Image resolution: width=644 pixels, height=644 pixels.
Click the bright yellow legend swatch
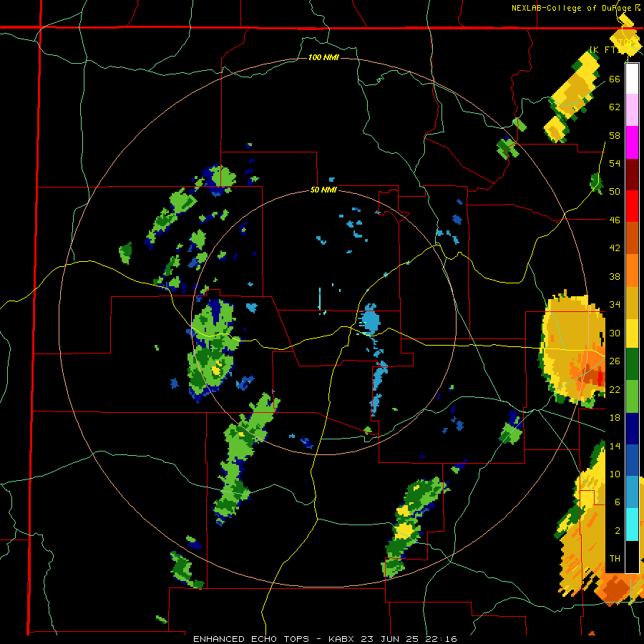click(632, 333)
